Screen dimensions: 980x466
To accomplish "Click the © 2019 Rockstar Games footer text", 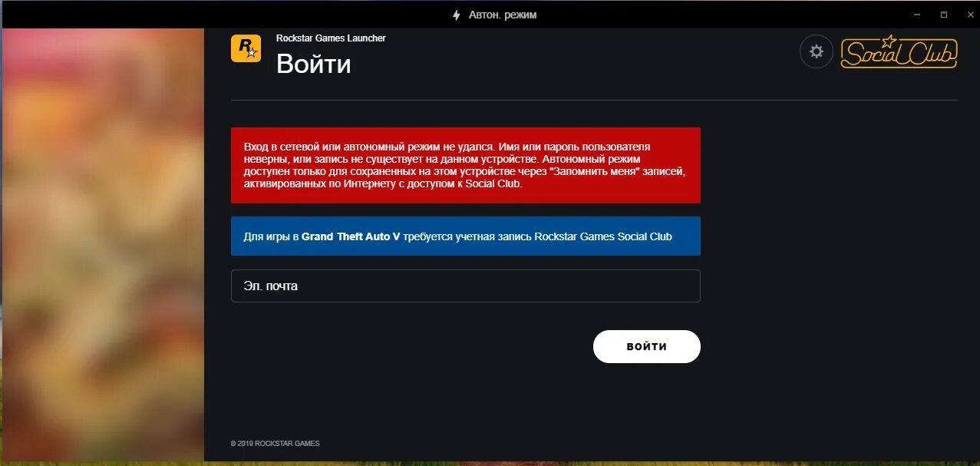I will pos(275,444).
